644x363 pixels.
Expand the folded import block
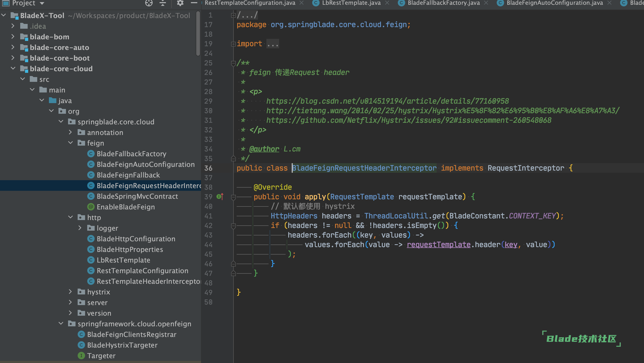point(233,44)
